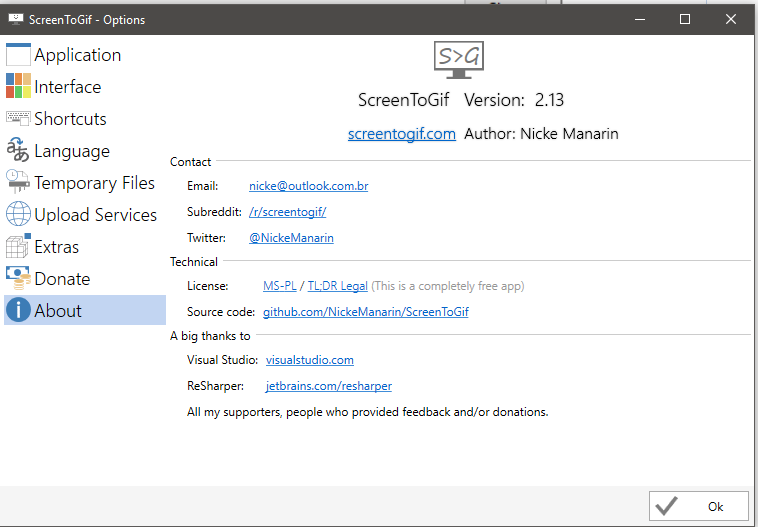Click the 'ScreenToGif - Options' window title
This screenshot has width=758, height=527.
tap(87, 20)
